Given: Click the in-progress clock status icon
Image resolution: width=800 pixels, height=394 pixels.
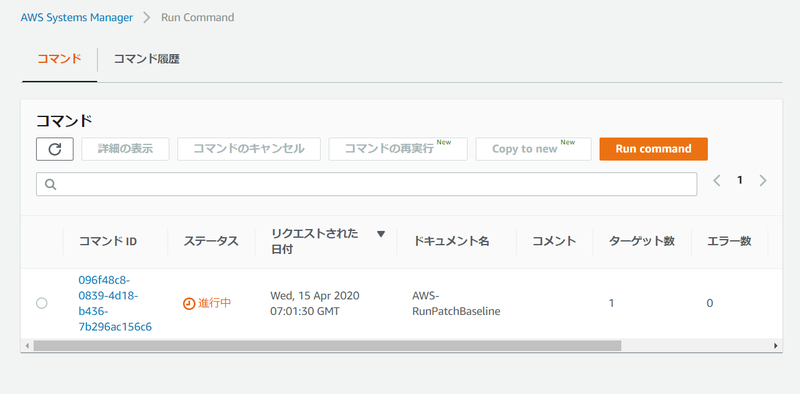Looking at the screenshot, I should pyautogui.click(x=189, y=303).
